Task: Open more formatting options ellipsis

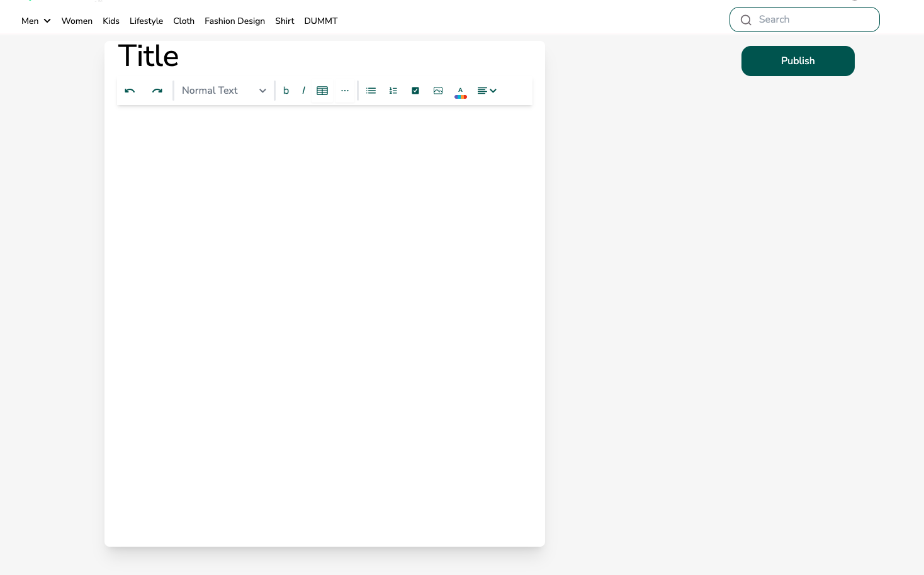Action: click(345, 91)
